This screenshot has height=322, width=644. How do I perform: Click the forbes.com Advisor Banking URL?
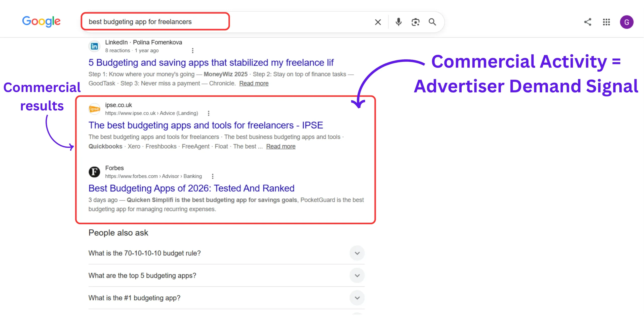[153, 176]
